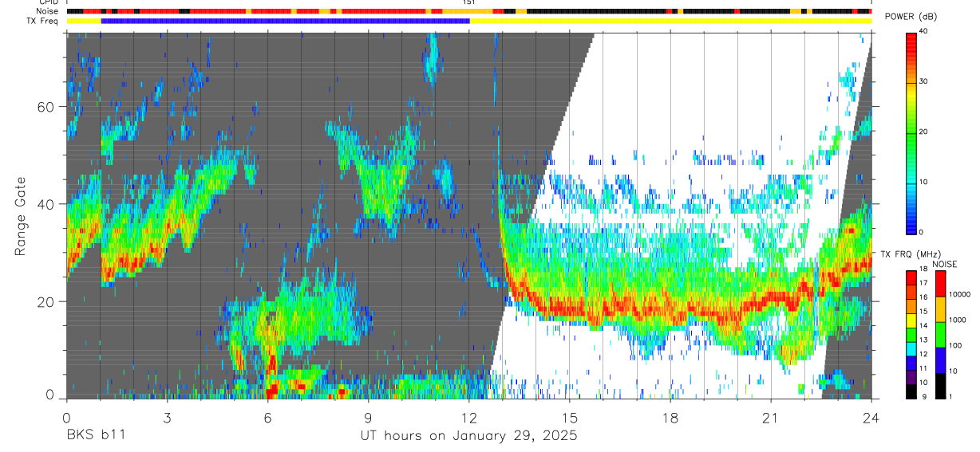Click the '6' UT hours tick label
This screenshot has width=980, height=452.
click(267, 418)
